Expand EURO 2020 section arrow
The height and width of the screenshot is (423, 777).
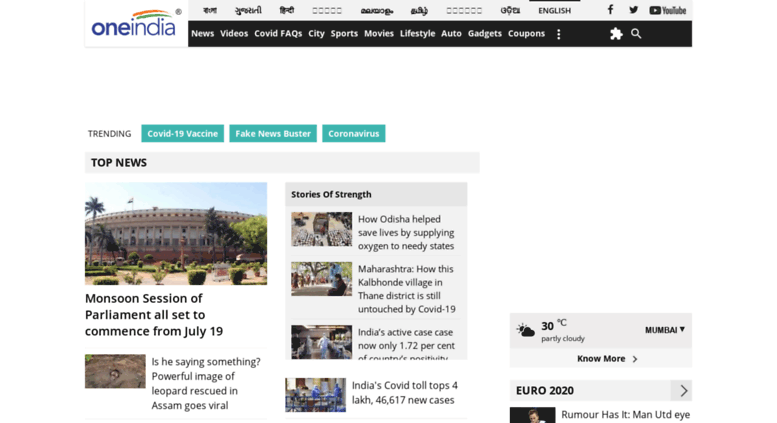pos(683,391)
